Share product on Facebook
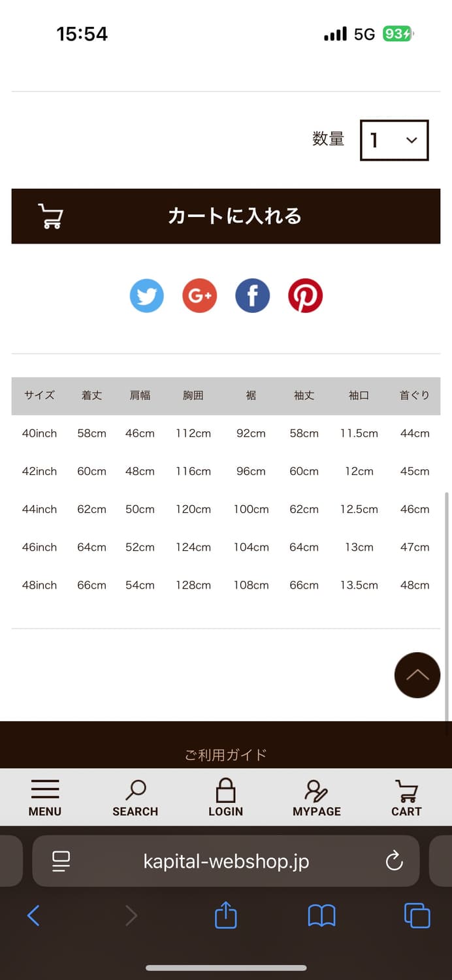452x980 pixels. click(252, 296)
